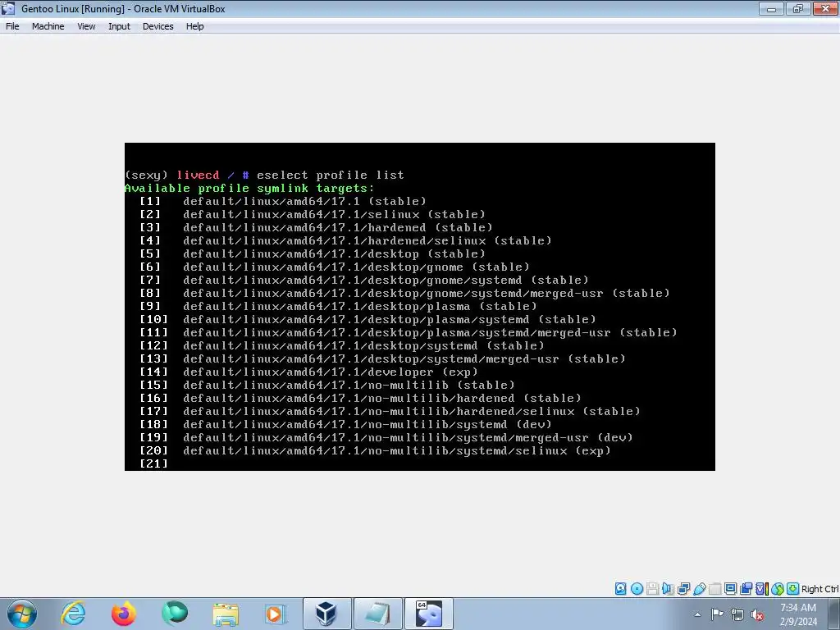
Task: Open the taskbar clock and date
Action: 798,614
